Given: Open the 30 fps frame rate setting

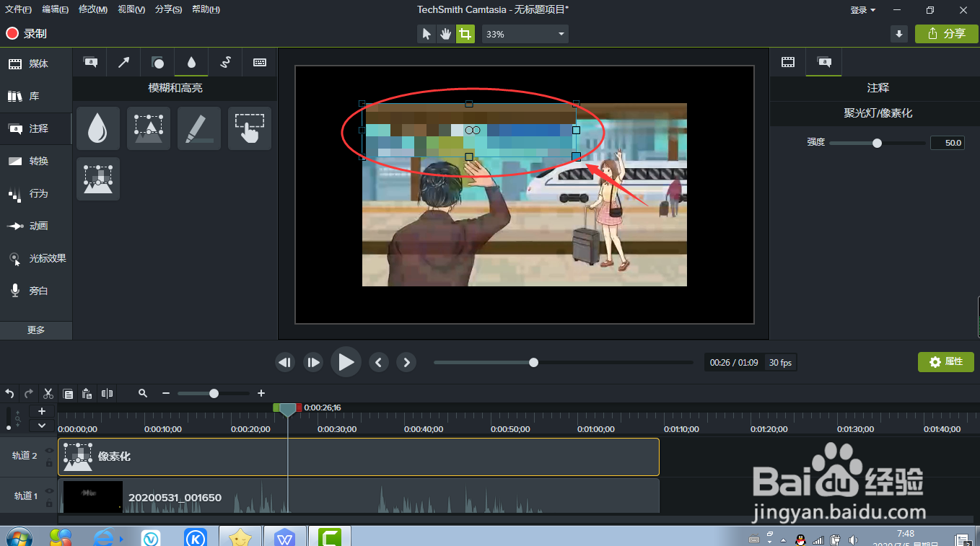Looking at the screenshot, I should click(780, 363).
